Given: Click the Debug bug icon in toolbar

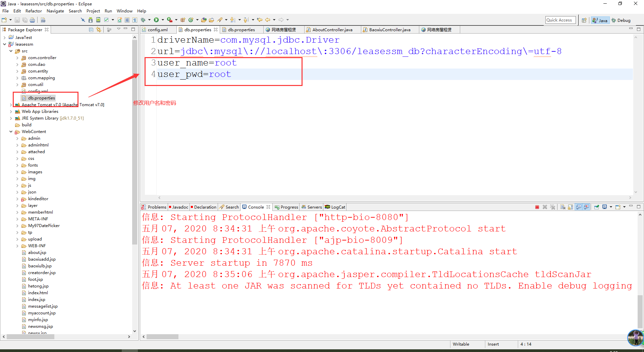Looking at the screenshot, I should pos(143,20).
